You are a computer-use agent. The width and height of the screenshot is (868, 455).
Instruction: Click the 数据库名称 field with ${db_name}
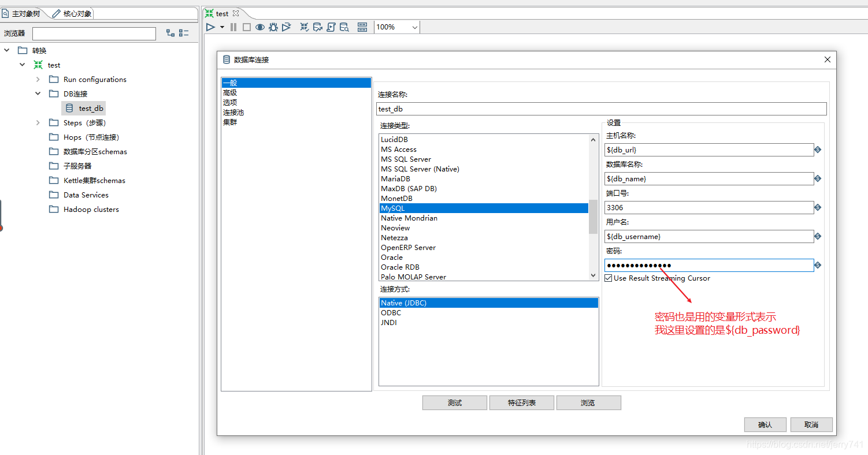[x=709, y=178]
